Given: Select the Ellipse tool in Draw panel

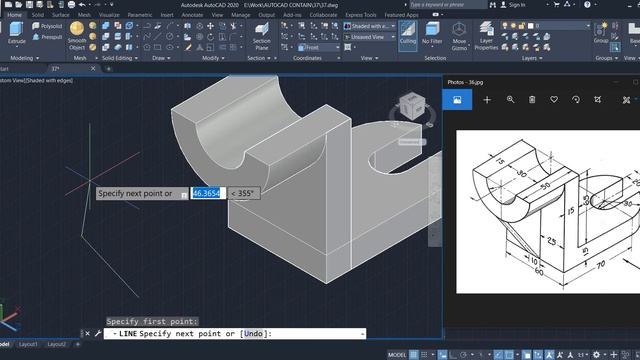Looking at the screenshot, I should (169, 47).
